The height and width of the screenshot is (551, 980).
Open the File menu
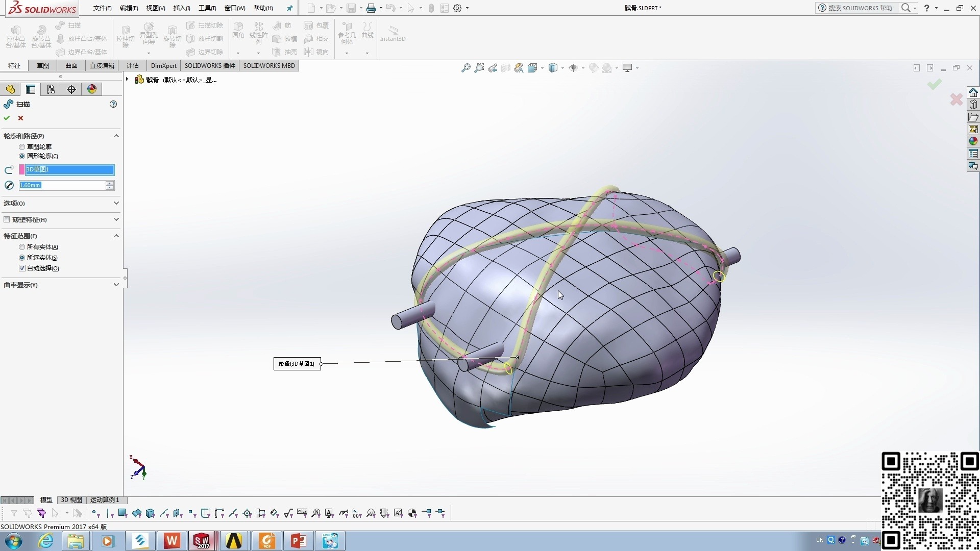pyautogui.click(x=102, y=8)
